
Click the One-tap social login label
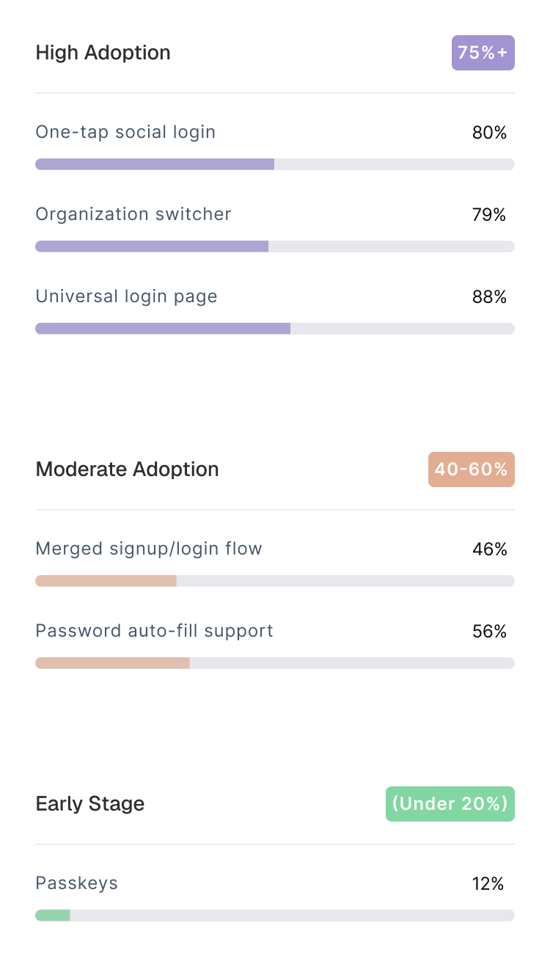pos(125,132)
